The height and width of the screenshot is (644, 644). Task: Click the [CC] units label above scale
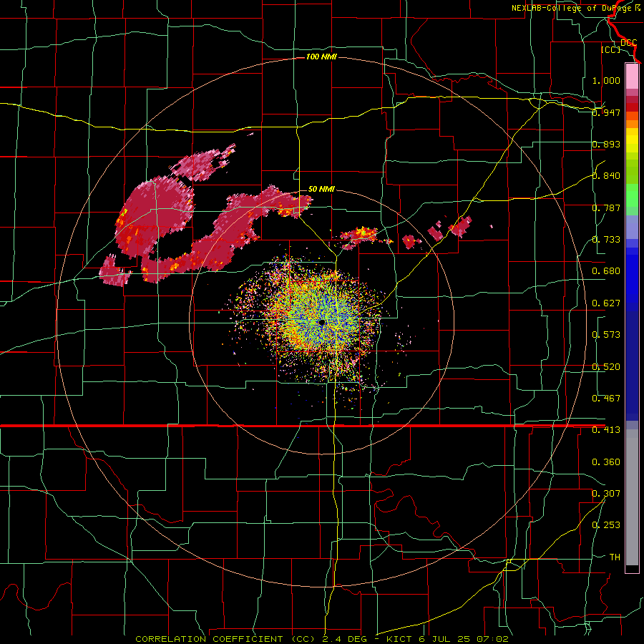point(611,49)
